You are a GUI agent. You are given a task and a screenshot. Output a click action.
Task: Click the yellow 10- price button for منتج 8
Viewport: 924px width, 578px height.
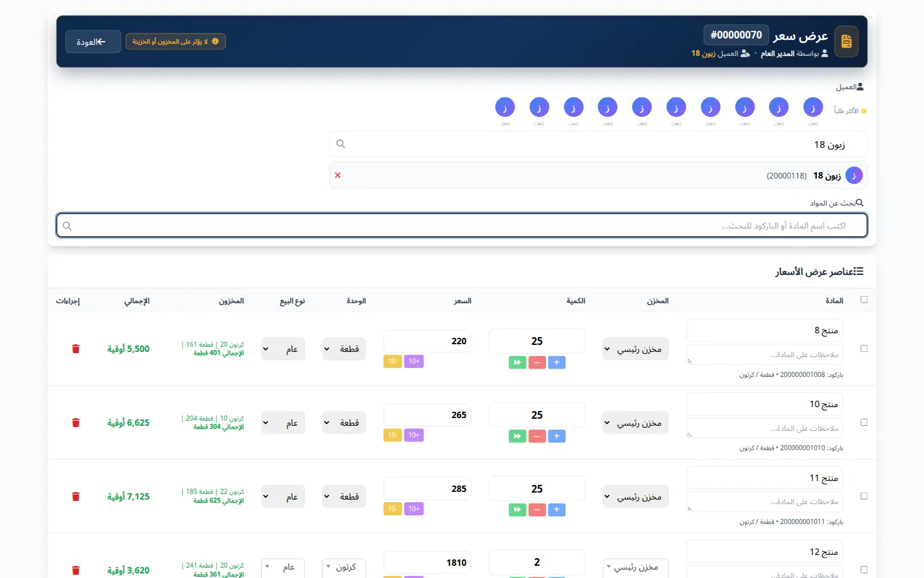393,362
